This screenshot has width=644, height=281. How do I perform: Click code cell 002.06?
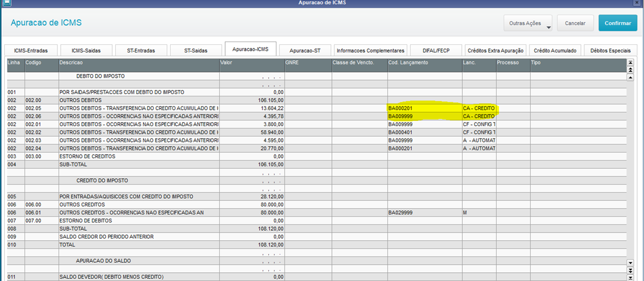pyautogui.click(x=41, y=116)
